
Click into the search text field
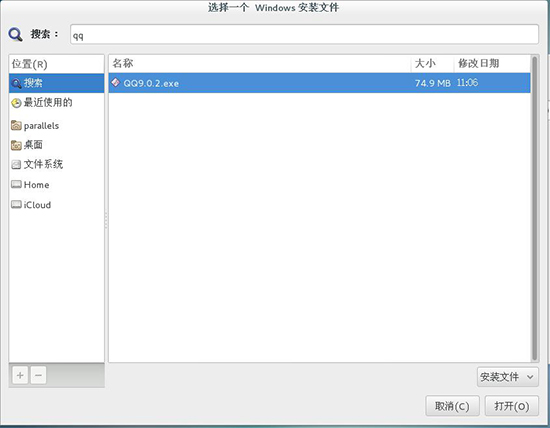[x=304, y=34]
